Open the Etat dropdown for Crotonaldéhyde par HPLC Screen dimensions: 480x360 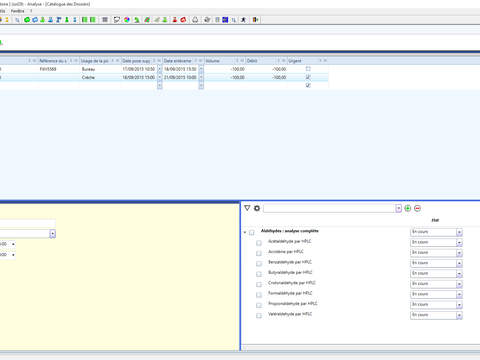click(459, 284)
